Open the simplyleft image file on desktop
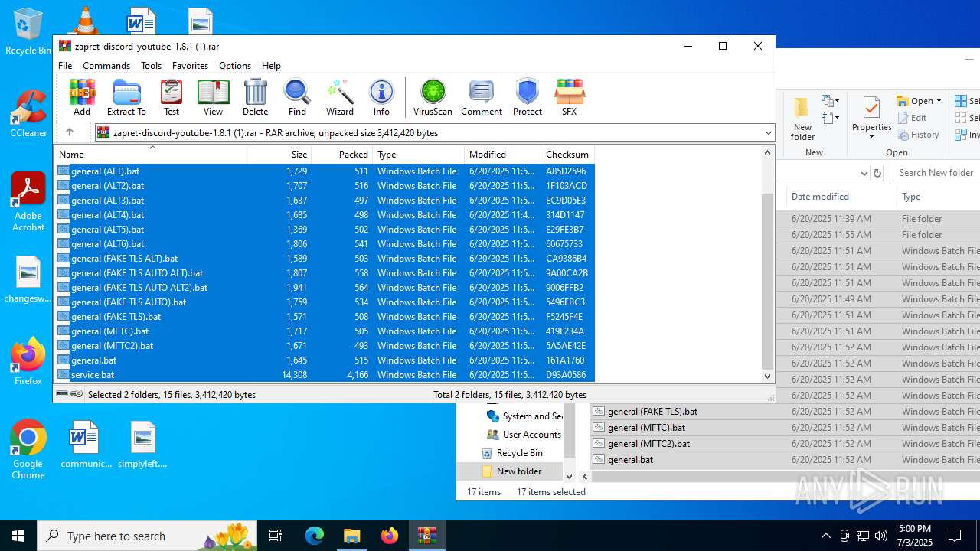Viewport: 980px width, 551px height. tap(142, 444)
